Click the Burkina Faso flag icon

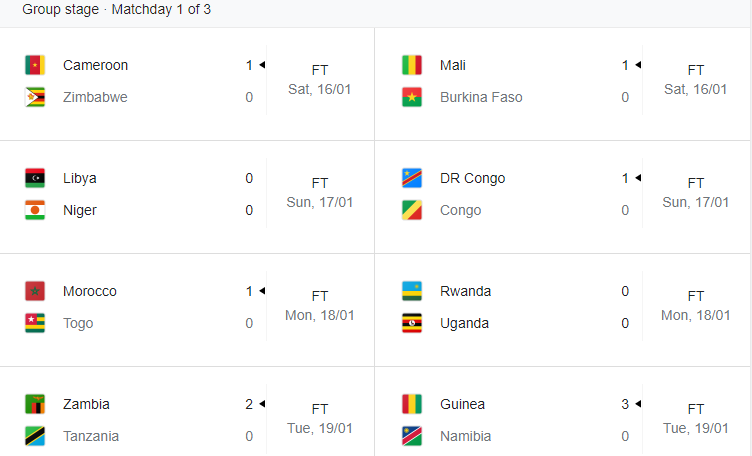[x=412, y=97]
